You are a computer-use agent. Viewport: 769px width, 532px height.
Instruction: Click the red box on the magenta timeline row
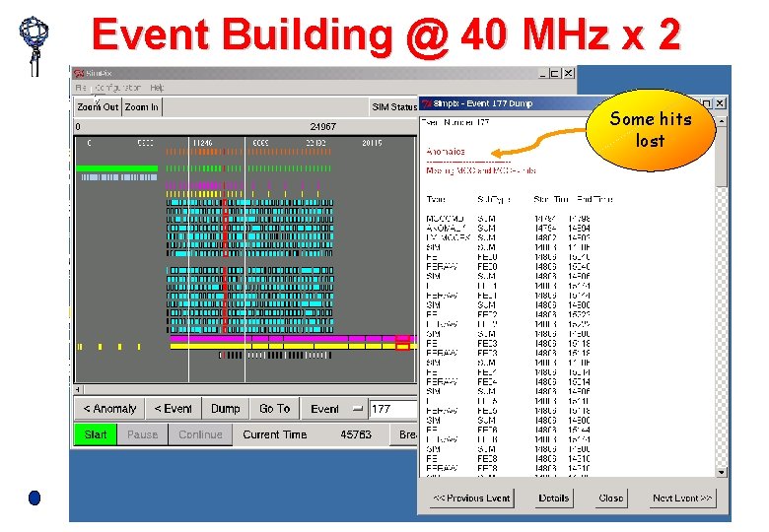402,338
